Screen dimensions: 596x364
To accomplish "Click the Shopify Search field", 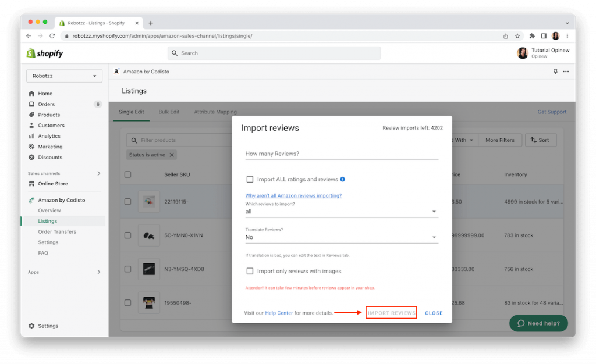I will 274,53.
